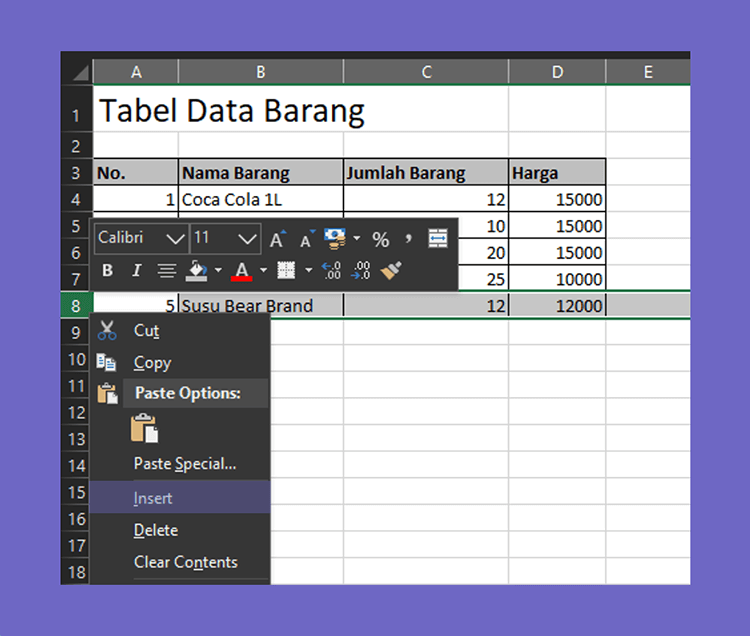The width and height of the screenshot is (750, 636).
Task: Select column C header
Action: click(x=426, y=72)
